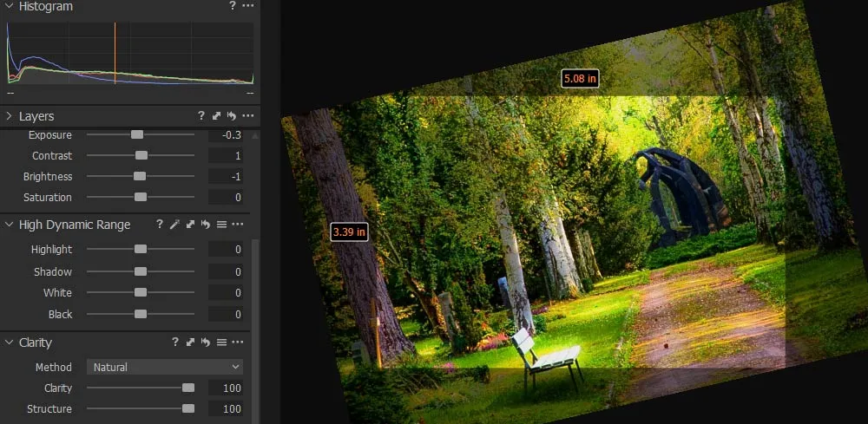Image resolution: width=868 pixels, height=424 pixels.
Task: Open Histogram panel help question mark
Action: click(233, 6)
